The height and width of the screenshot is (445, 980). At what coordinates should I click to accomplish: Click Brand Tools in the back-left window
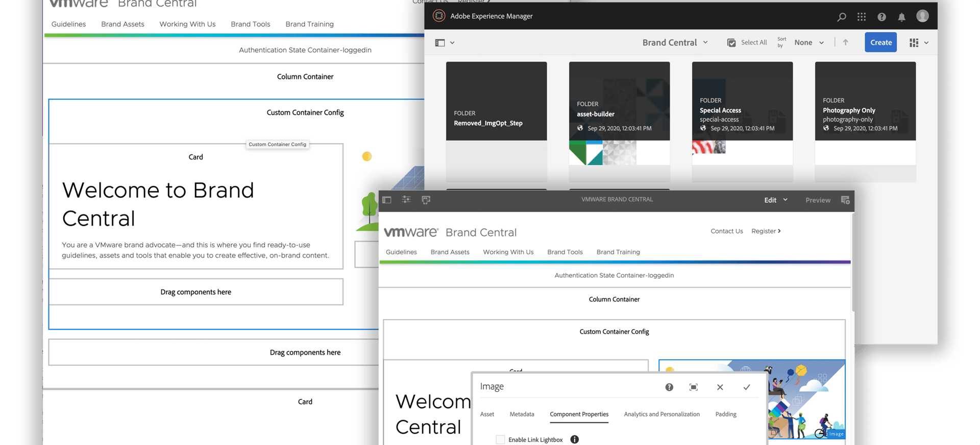(x=250, y=24)
